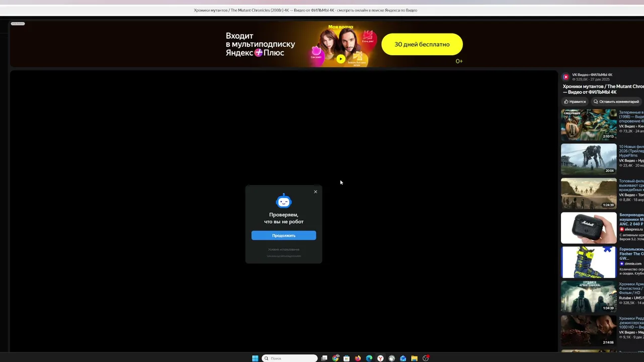Open the Windows Start menu
Screen dimensions: 644x362
[255, 358]
